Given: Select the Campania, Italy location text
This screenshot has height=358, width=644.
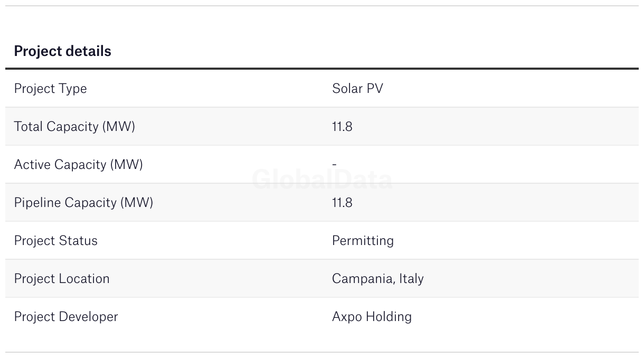Looking at the screenshot, I should click(377, 279).
